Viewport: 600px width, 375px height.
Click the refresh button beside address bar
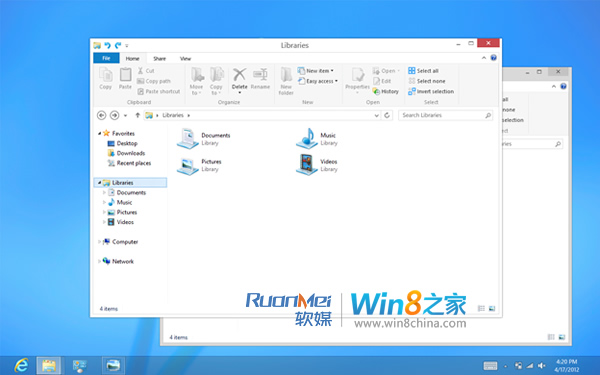click(387, 115)
